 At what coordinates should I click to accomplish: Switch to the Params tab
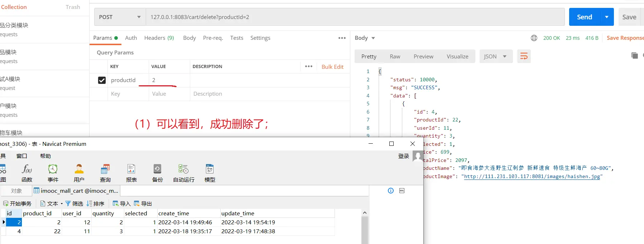[105, 38]
